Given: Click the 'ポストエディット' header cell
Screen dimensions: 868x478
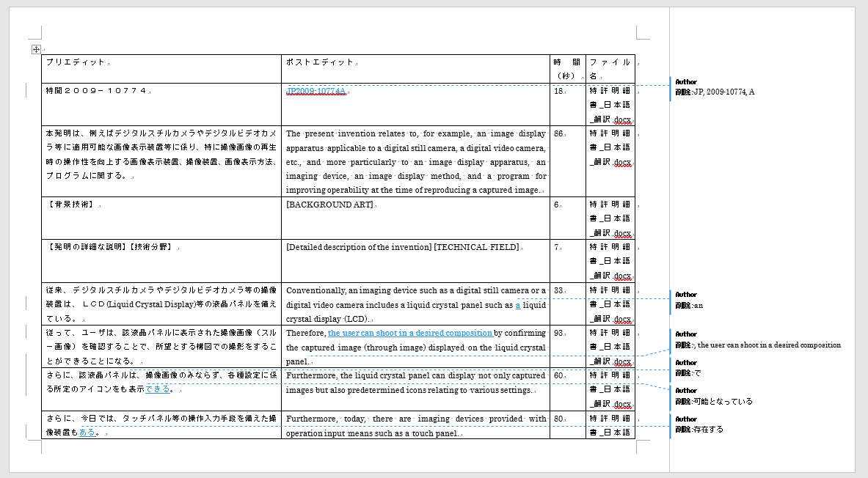Looking at the screenshot, I should tap(320, 62).
